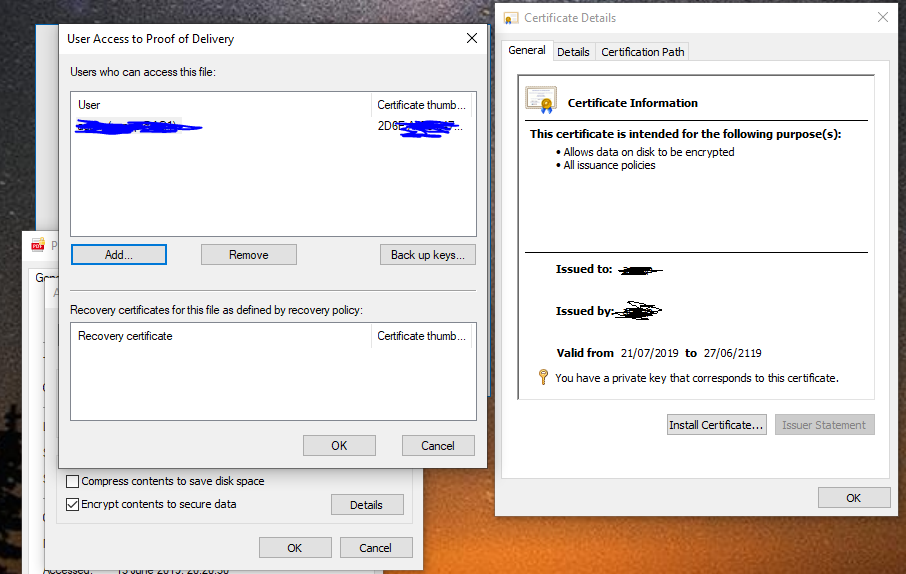The image size is (906, 574).
Task: Click the users list Certificate thumb... column header
Action: click(x=421, y=105)
